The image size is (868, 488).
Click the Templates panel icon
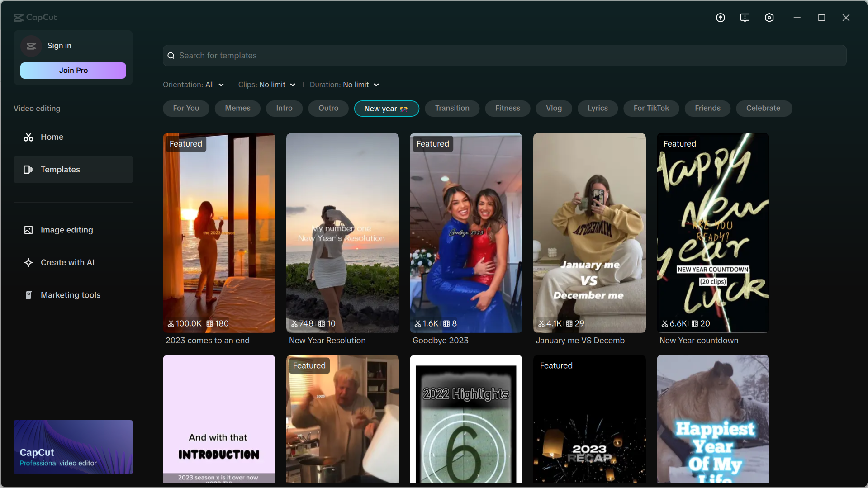(28, 170)
